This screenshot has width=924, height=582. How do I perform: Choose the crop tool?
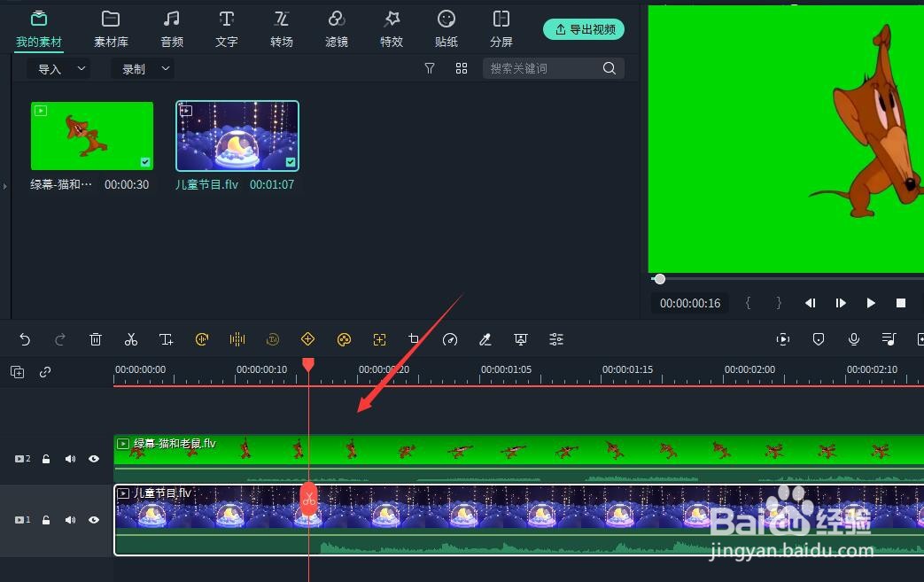tap(415, 339)
